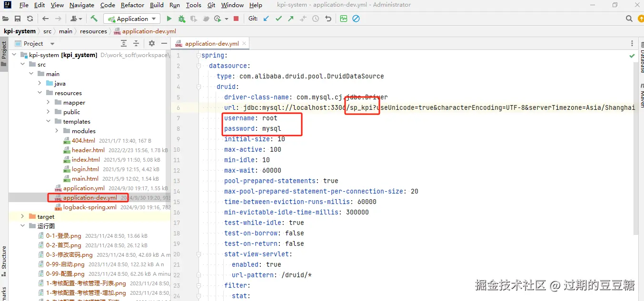This screenshot has width=644, height=301.
Task: Expand the target folder arrow
Action: click(x=23, y=216)
